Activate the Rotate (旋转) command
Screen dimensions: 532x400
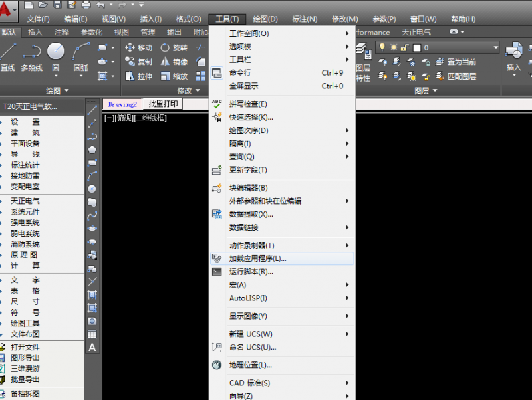[174, 47]
